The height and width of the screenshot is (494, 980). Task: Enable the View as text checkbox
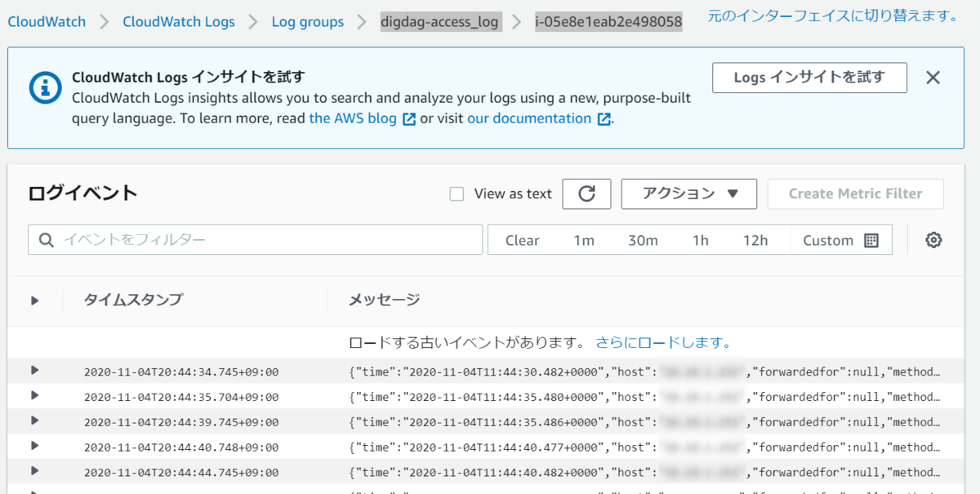[x=457, y=194]
